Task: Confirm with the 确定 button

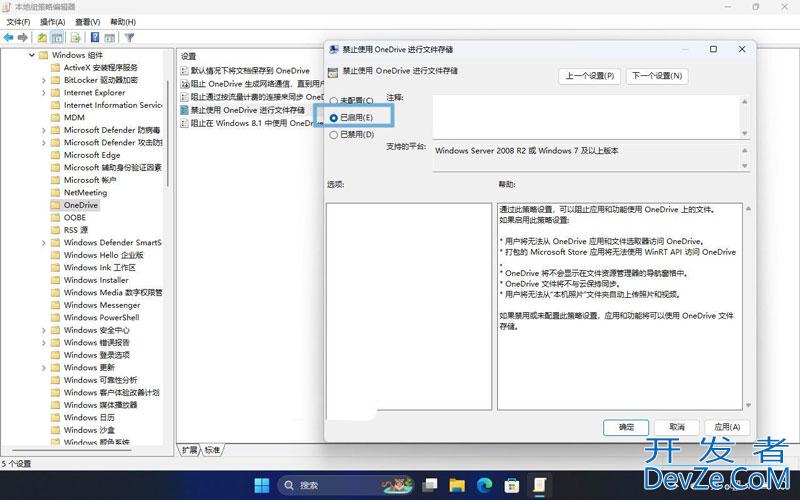Action: tap(626, 428)
